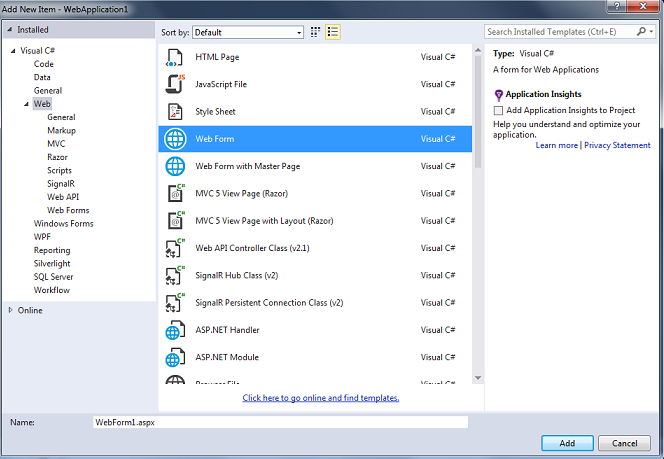Click the scroll down arrow of template list

click(x=478, y=378)
